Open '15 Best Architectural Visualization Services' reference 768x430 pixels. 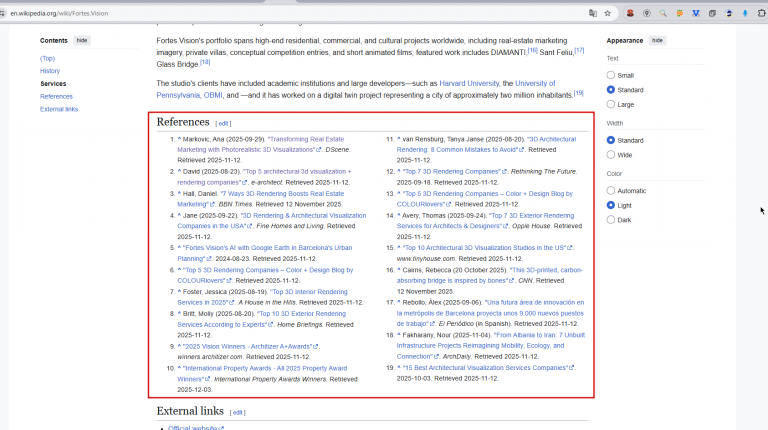pos(487,368)
